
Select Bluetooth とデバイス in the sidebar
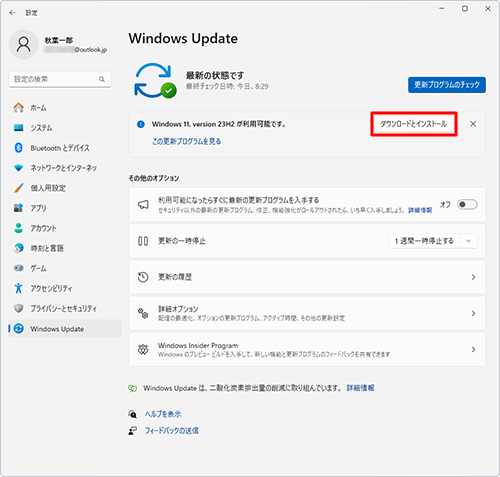(x=65, y=148)
